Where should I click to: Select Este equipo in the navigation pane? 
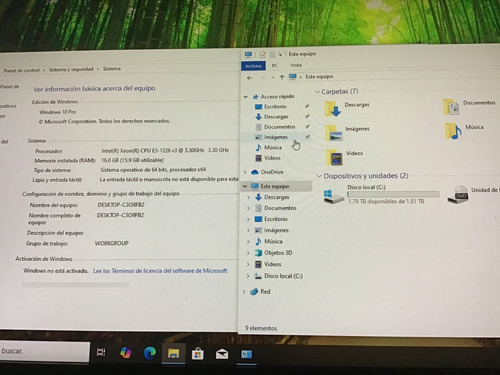(275, 186)
